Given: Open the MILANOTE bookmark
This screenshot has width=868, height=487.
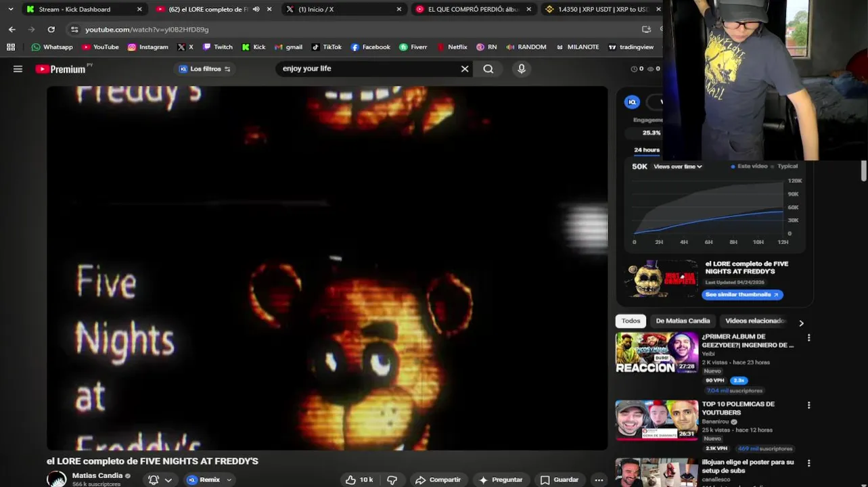Looking at the screenshot, I should coord(578,47).
